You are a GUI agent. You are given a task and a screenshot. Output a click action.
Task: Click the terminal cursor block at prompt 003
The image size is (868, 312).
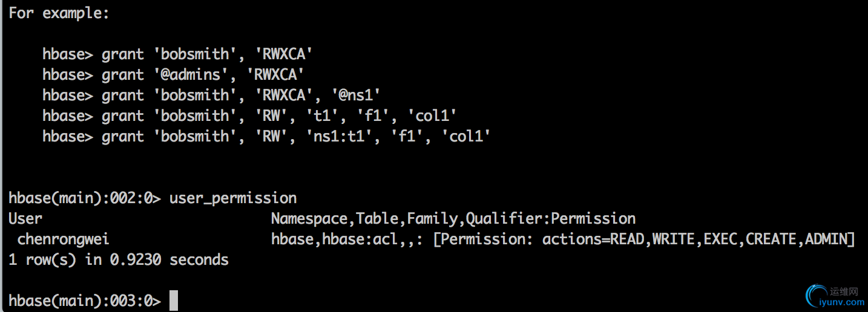[x=174, y=301]
